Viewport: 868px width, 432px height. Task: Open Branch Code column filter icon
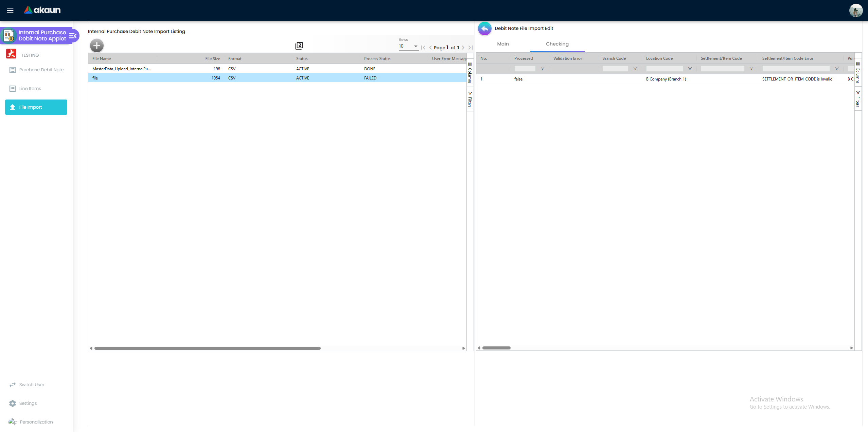635,69
